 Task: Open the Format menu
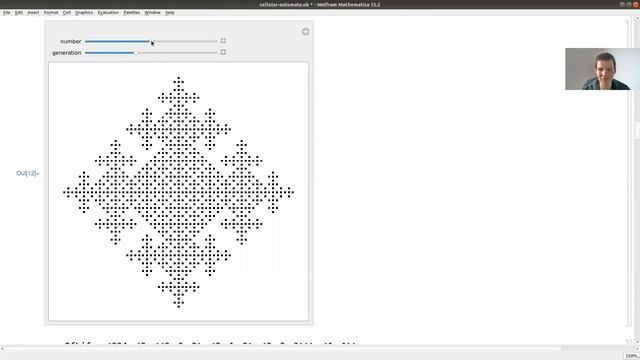tap(51, 13)
